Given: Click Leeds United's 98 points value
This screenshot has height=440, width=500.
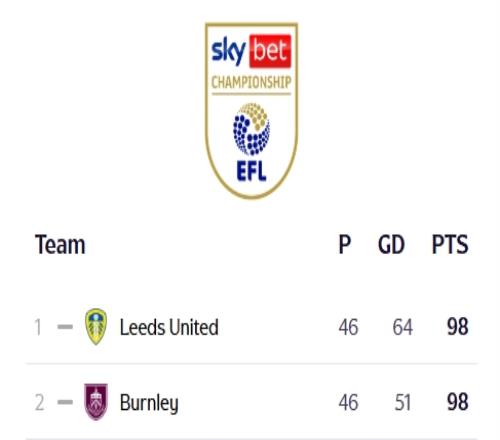Looking at the screenshot, I should pos(458,327).
